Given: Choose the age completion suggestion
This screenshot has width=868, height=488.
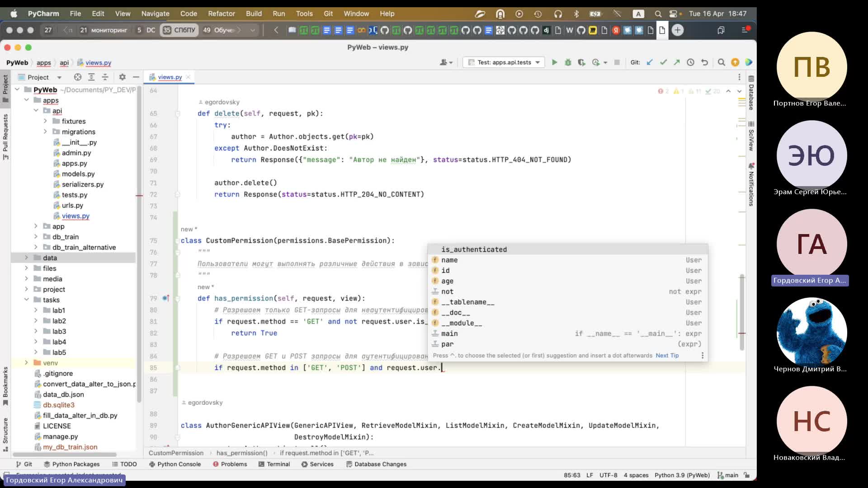Looking at the screenshot, I should click(x=567, y=281).
